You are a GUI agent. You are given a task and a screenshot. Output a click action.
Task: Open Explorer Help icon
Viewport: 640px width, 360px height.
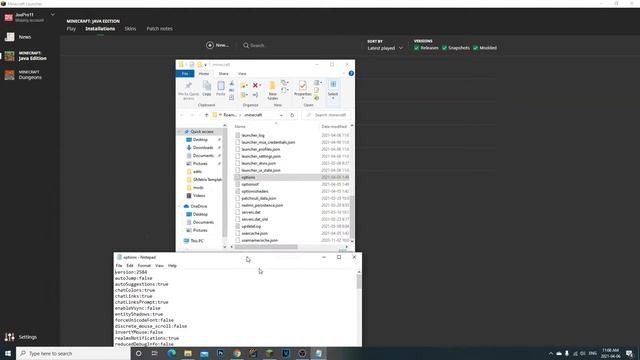(x=351, y=73)
